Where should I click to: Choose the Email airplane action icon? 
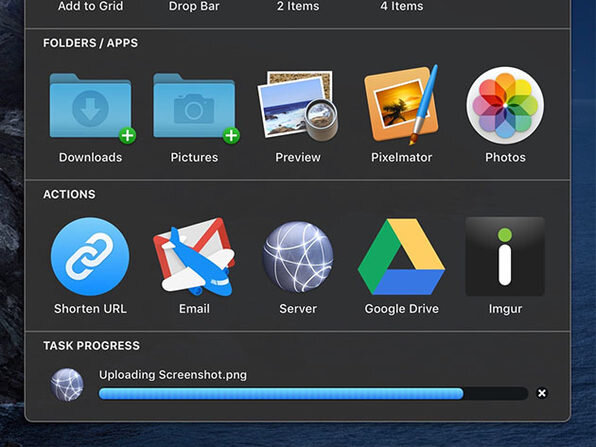[x=194, y=257]
